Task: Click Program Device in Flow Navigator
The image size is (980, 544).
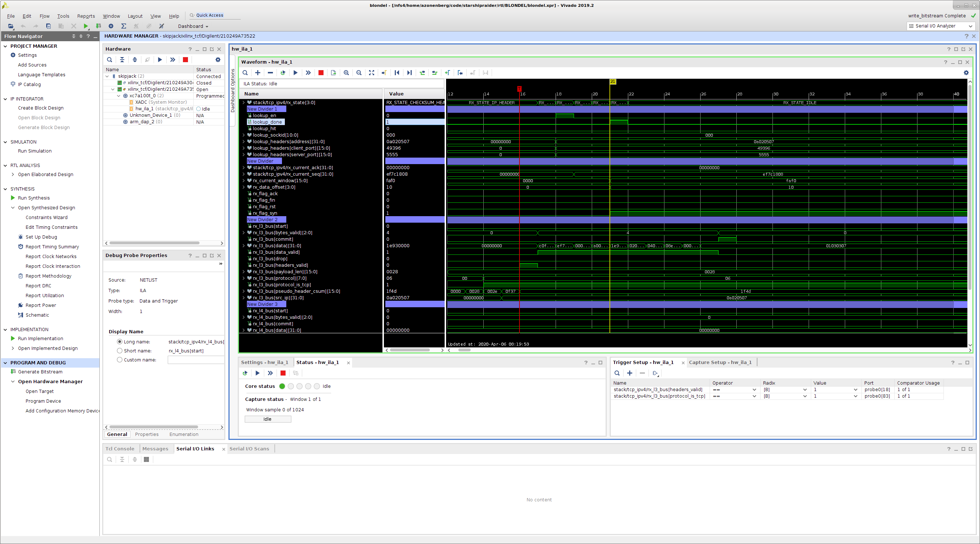Action: tap(43, 401)
